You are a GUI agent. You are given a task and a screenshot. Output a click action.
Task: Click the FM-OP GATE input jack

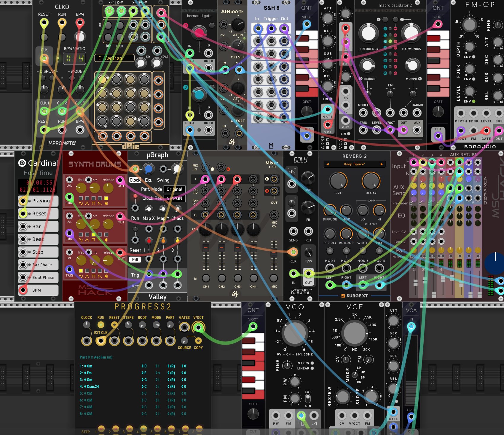point(486,130)
